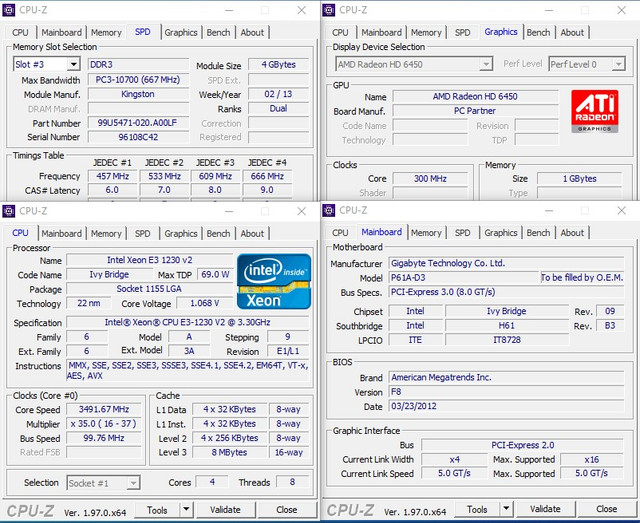Open SPD tab in the Mainboard window
The width and height of the screenshot is (640, 523).
(462, 233)
